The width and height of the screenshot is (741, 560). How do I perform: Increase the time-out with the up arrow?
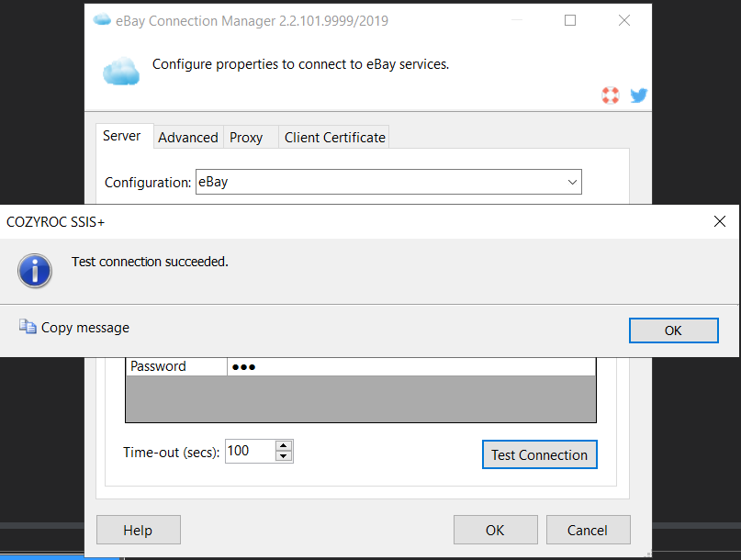284,445
